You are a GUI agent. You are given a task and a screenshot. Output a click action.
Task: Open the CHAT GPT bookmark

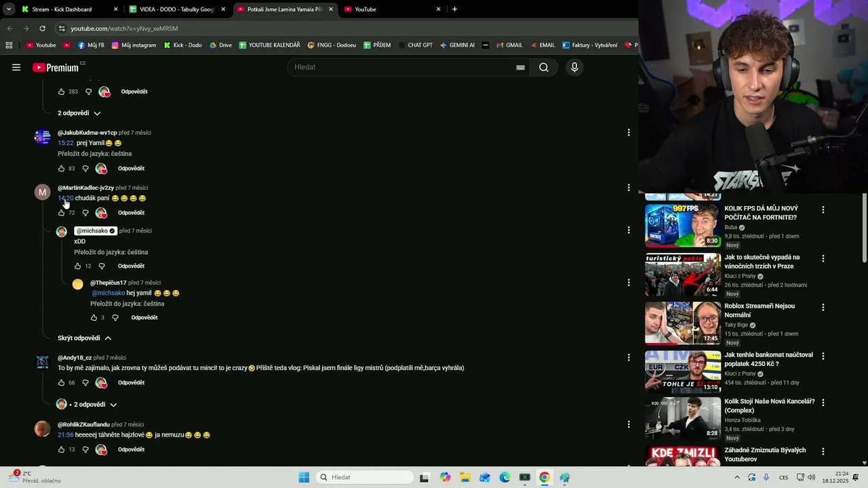(415, 45)
